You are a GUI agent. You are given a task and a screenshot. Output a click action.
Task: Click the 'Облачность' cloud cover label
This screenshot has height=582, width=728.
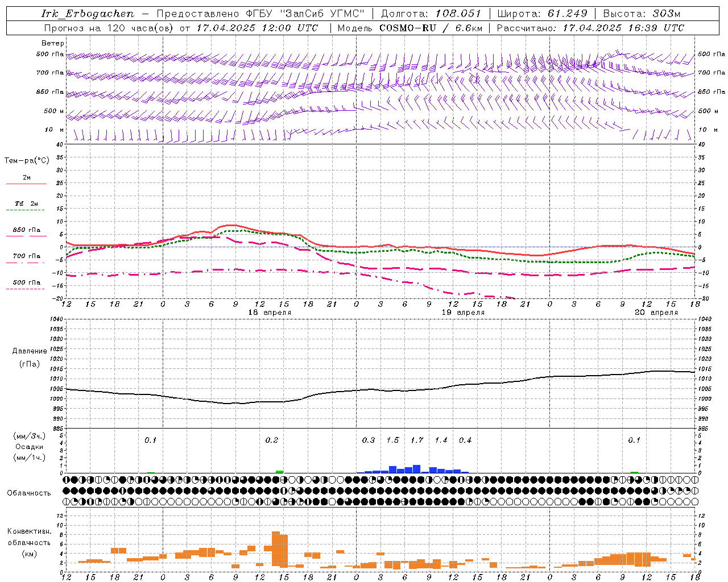click(x=29, y=493)
